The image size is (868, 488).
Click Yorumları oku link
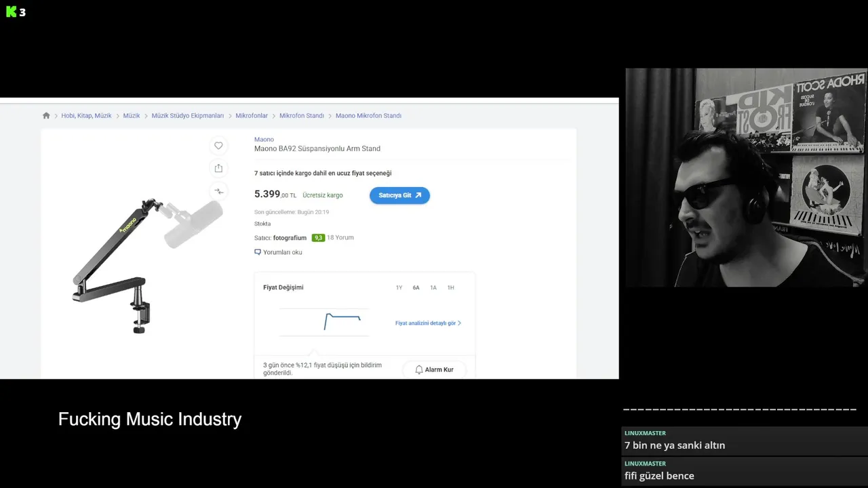[x=283, y=252]
